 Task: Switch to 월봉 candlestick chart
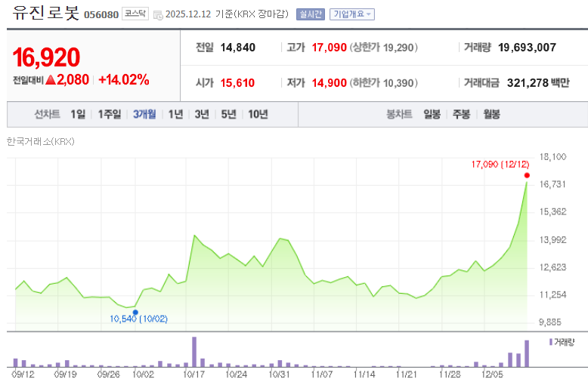491,114
